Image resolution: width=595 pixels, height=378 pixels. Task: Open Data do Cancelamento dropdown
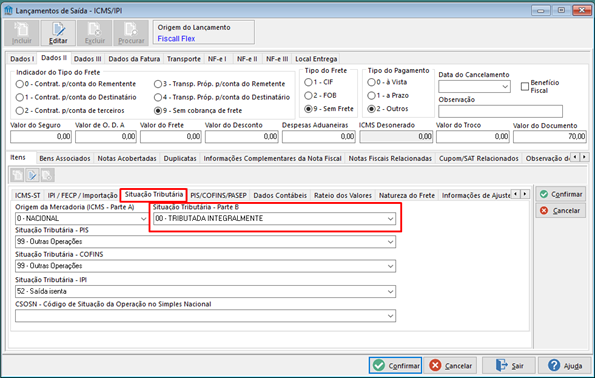pyautogui.click(x=505, y=87)
